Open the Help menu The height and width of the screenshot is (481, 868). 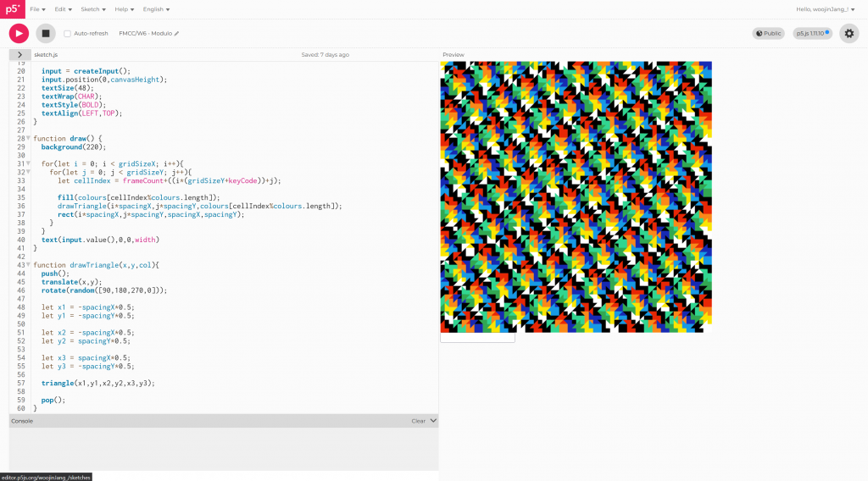point(125,9)
